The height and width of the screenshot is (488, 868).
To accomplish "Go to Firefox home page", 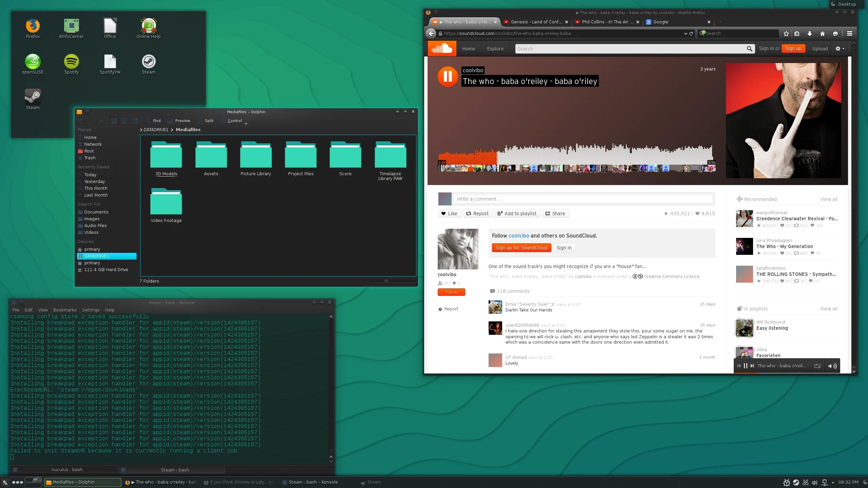I will point(822,34).
